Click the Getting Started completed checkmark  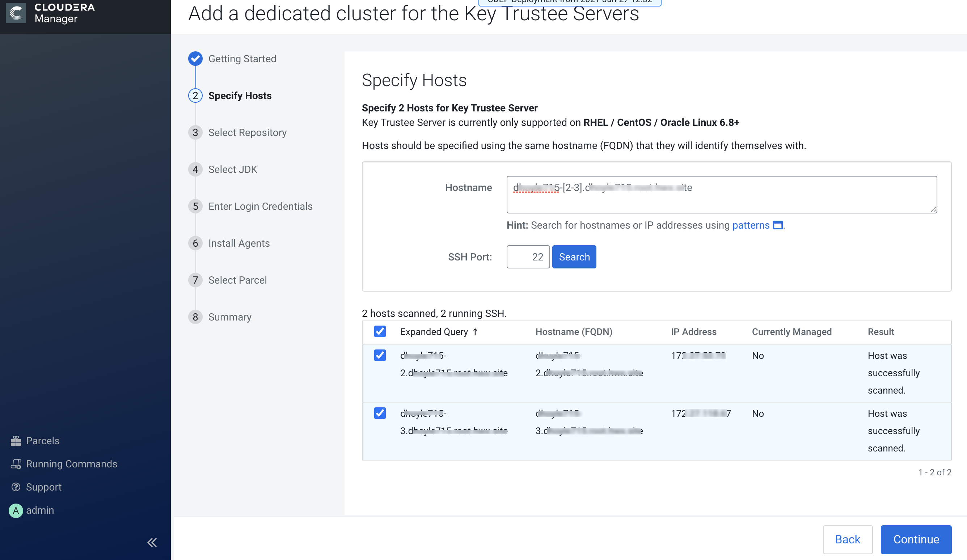coord(195,59)
